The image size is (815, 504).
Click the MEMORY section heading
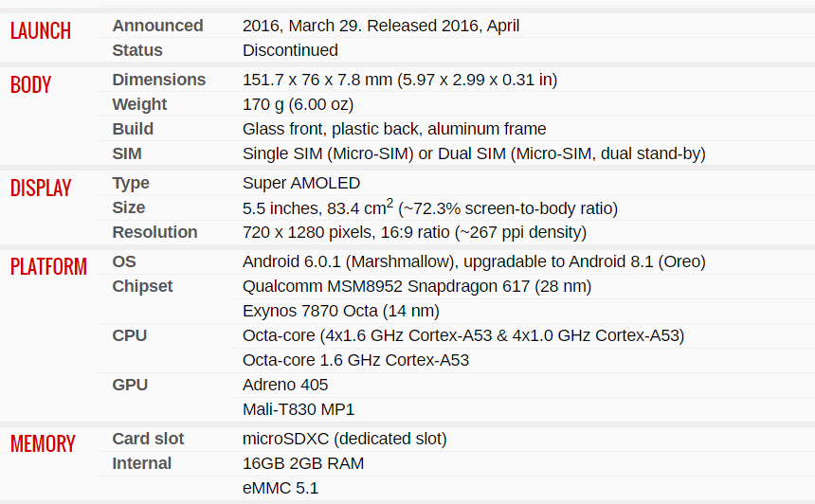point(44,443)
